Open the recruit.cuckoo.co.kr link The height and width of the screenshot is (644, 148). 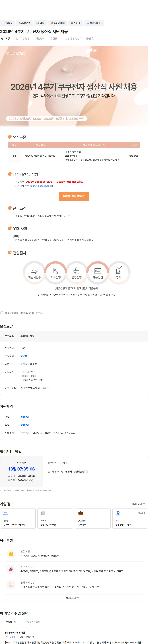coord(41,186)
